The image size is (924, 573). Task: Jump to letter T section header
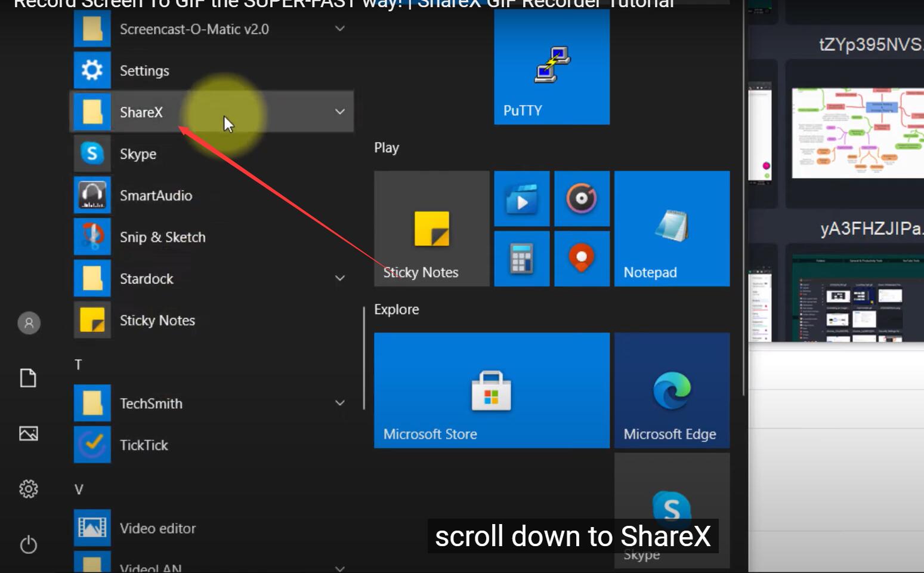[78, 364]
